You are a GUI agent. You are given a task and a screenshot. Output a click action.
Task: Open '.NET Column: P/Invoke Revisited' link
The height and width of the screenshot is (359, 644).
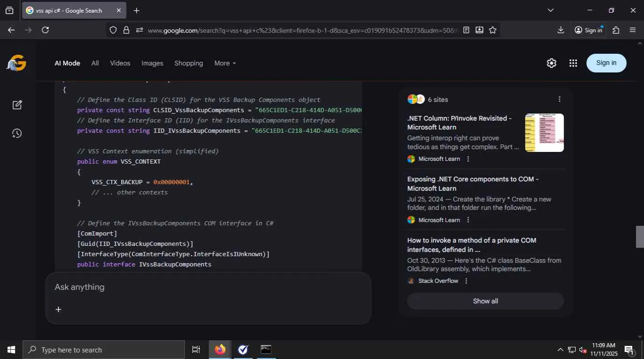pos(460,122)
